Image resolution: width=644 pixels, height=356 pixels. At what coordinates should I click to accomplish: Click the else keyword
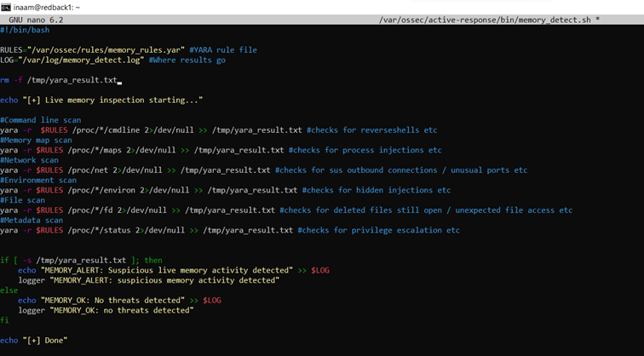pos(9,290)
